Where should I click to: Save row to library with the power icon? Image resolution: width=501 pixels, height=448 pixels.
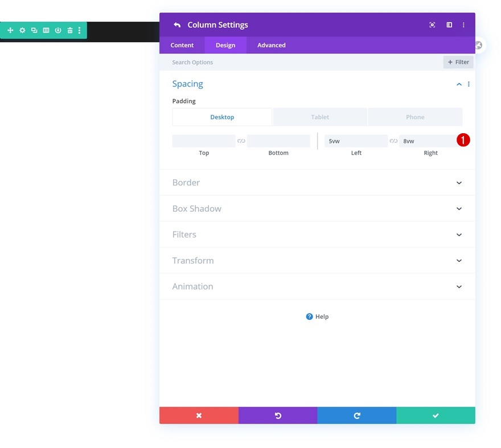pyautogui.click(x=58, y=30)
